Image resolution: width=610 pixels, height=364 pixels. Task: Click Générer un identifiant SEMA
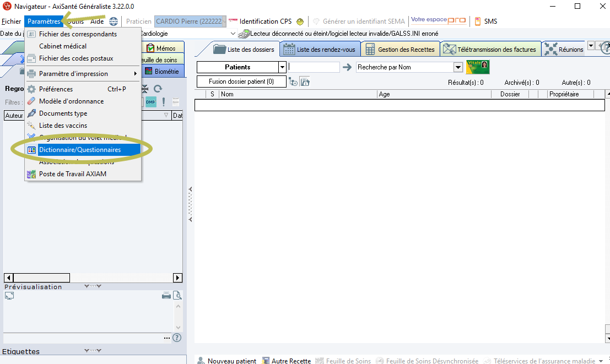pos(359,21)
